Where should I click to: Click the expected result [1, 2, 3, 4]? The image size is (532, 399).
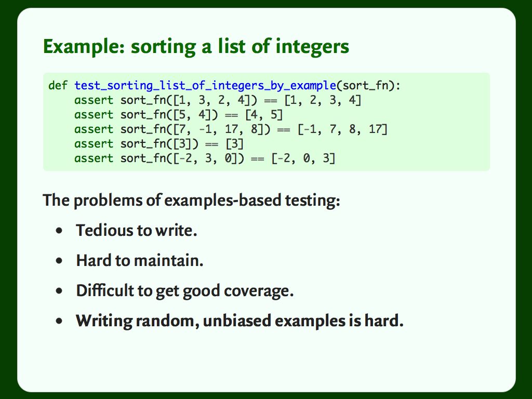[323, 100]
